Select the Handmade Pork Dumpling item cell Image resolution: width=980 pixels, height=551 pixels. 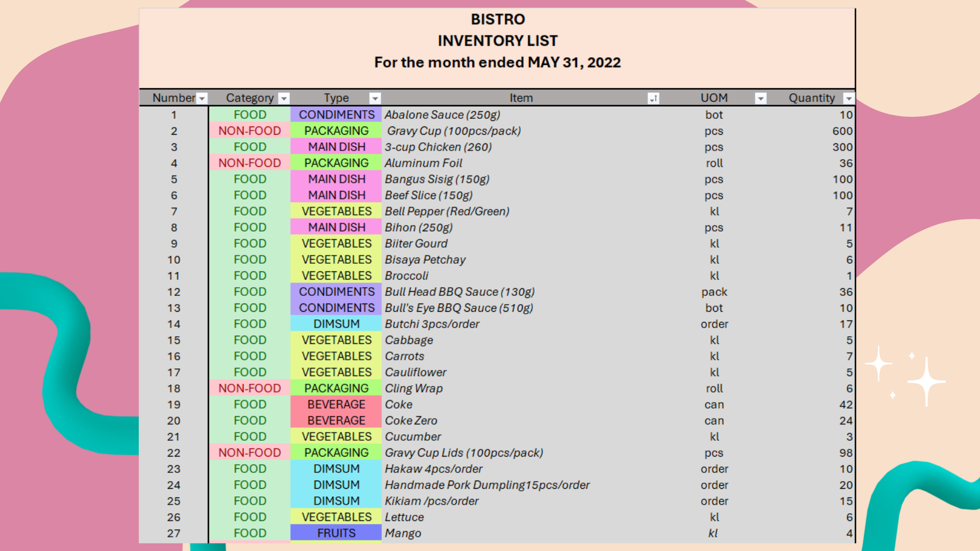487,485
